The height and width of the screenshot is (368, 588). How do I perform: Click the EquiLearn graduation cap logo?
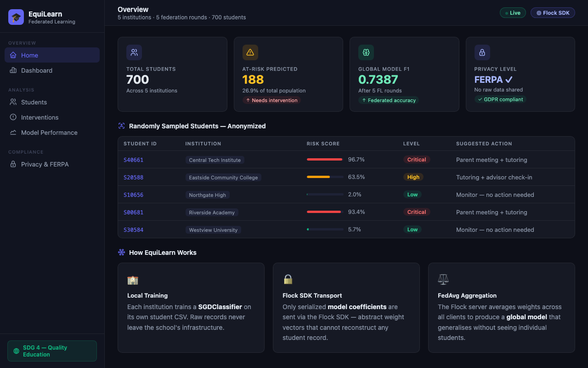[x=16, y=17]
